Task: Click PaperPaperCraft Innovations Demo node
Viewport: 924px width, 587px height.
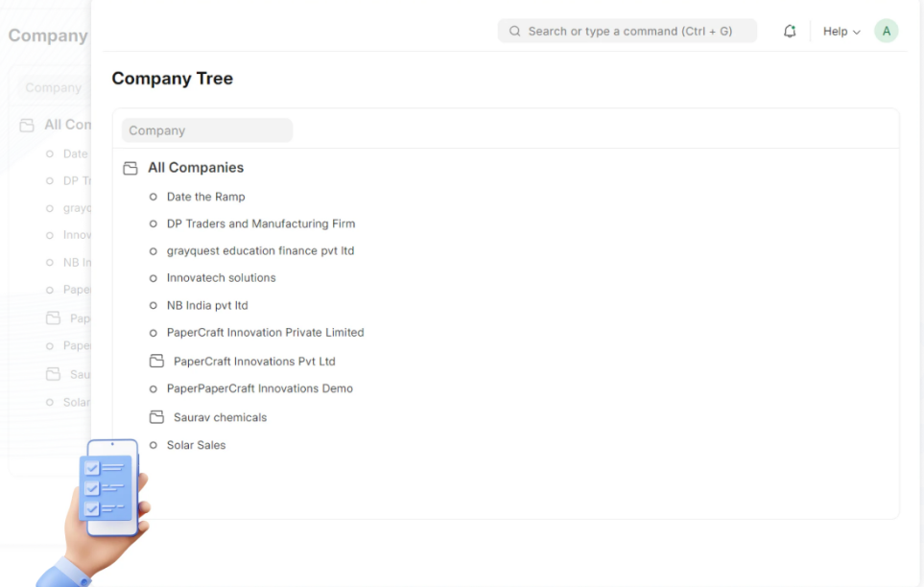Action: point(259,388)
